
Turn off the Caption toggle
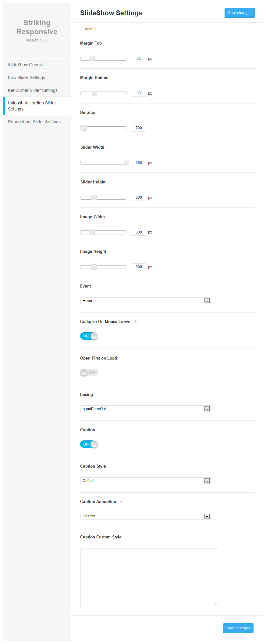(89, 444)
